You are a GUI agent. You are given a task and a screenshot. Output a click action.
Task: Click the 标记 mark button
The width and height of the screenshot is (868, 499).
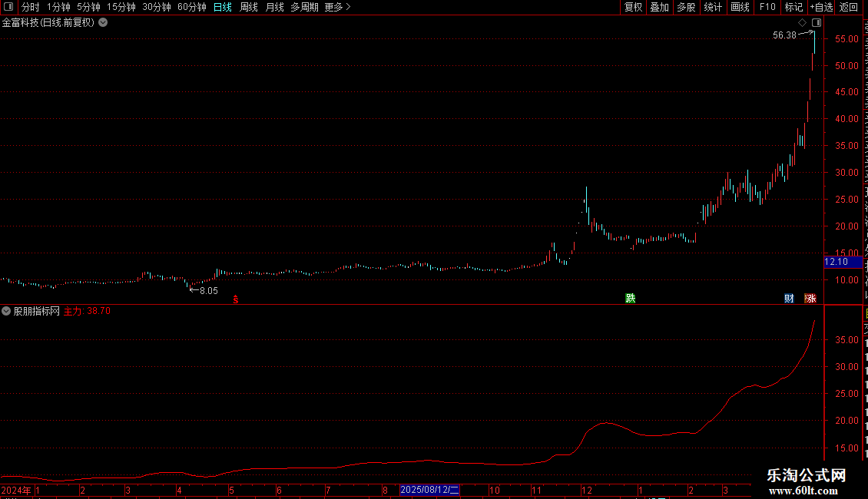click(x=793, y=7)
